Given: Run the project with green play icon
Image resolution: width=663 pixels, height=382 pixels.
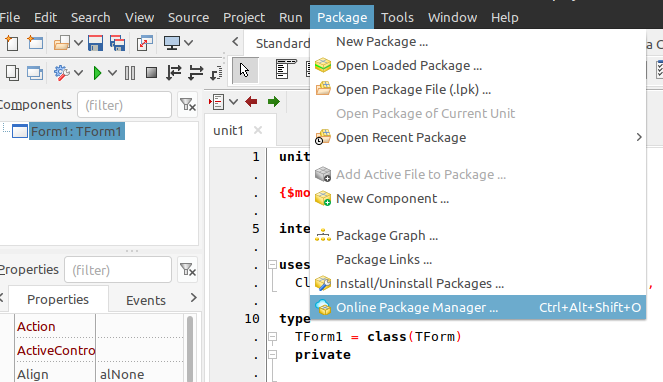Looking at the screenshot, I should pyautogui.click(x=97, y=73).
